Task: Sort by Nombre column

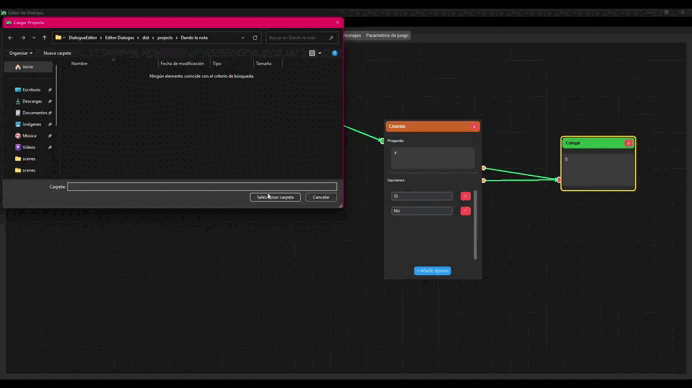Action: (79, 64)
